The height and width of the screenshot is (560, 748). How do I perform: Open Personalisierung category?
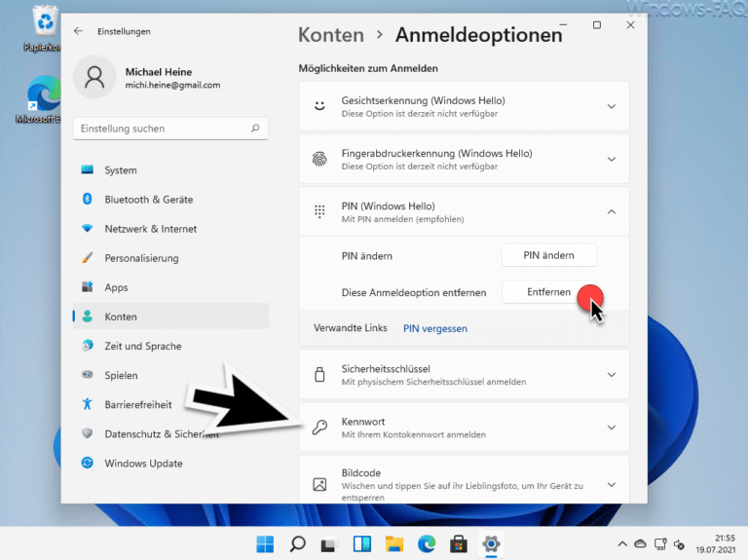point(171,257)
